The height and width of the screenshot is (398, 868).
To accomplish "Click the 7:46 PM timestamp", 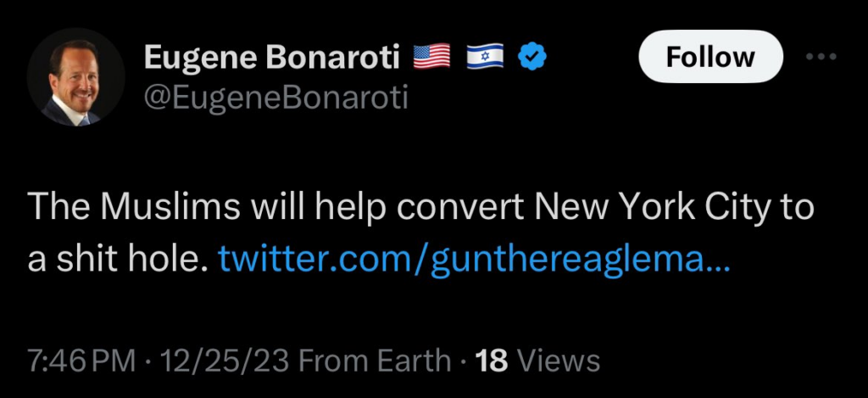I will (x=81, y=361).
